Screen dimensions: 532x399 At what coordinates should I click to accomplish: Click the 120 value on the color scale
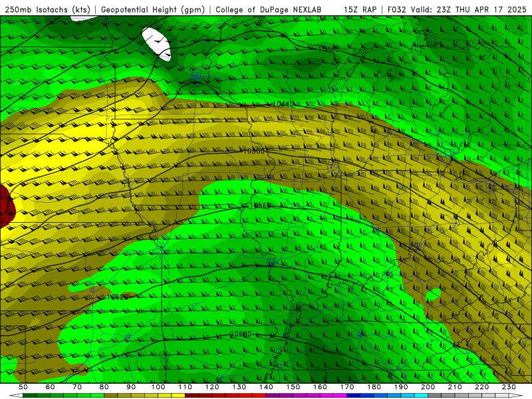(x=212, y=387)
